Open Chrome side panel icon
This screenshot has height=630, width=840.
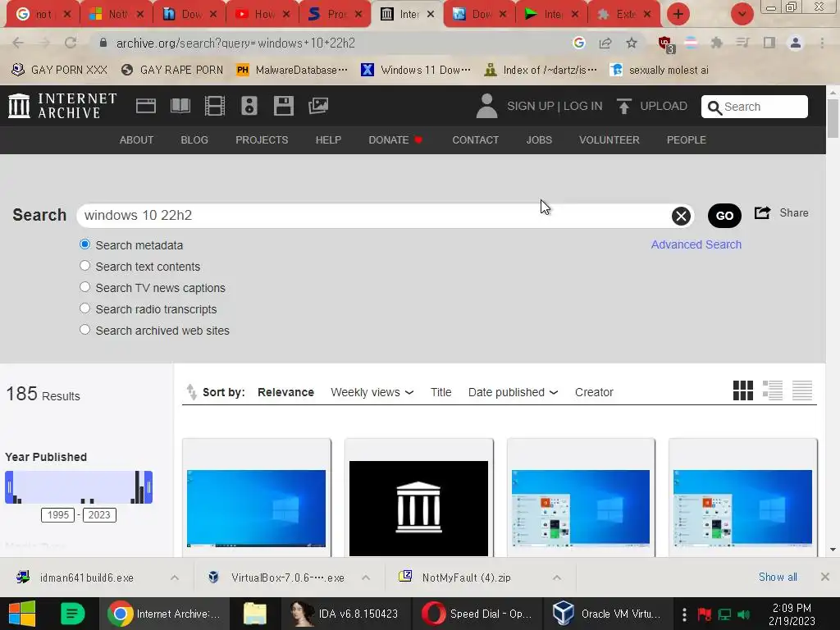(769, 43)
